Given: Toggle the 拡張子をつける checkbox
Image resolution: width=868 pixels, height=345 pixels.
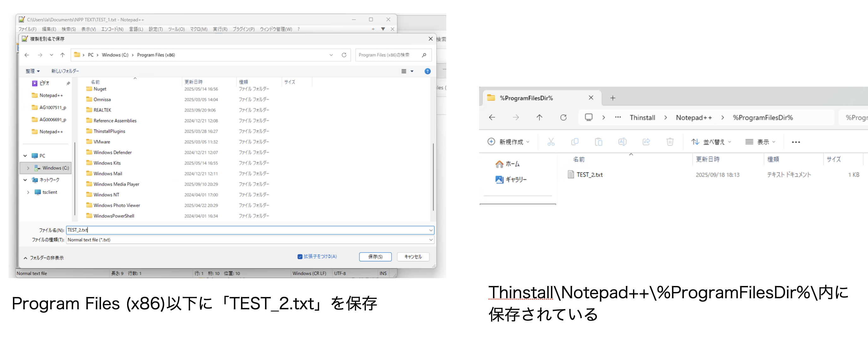Looking at the screenshot, I should click(300, 256).
